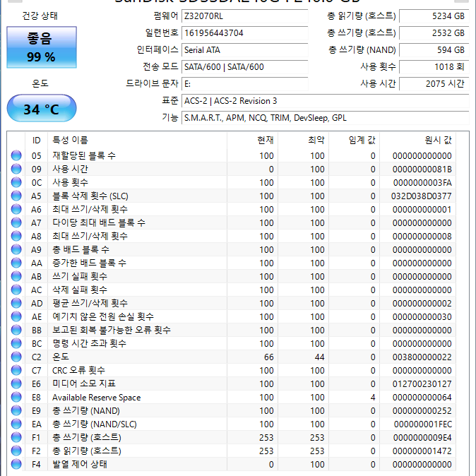Click the status orb for attribute E9

tap(16, 410)
